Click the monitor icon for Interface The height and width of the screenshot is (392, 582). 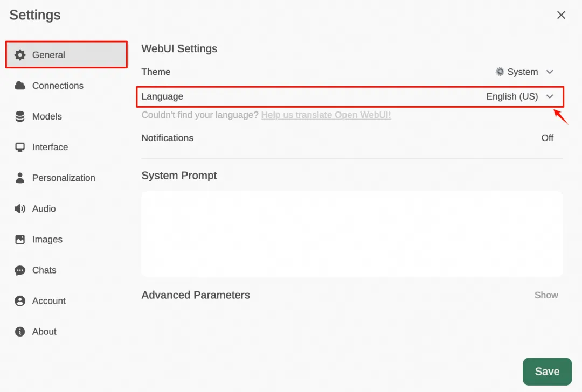(20, 147)
